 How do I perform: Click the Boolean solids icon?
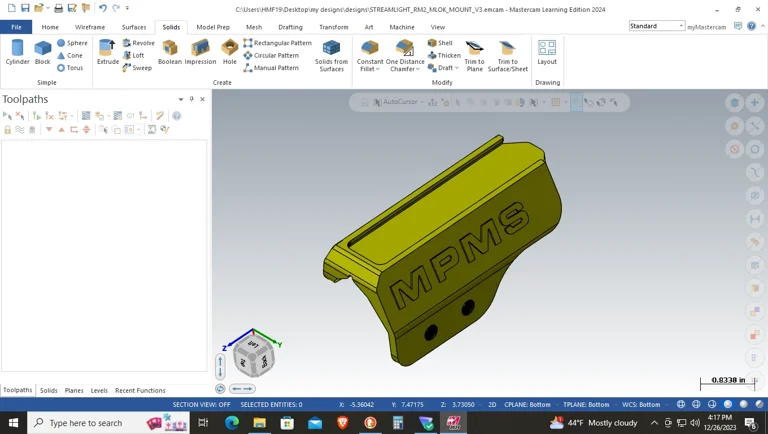[x=170, y=52]
